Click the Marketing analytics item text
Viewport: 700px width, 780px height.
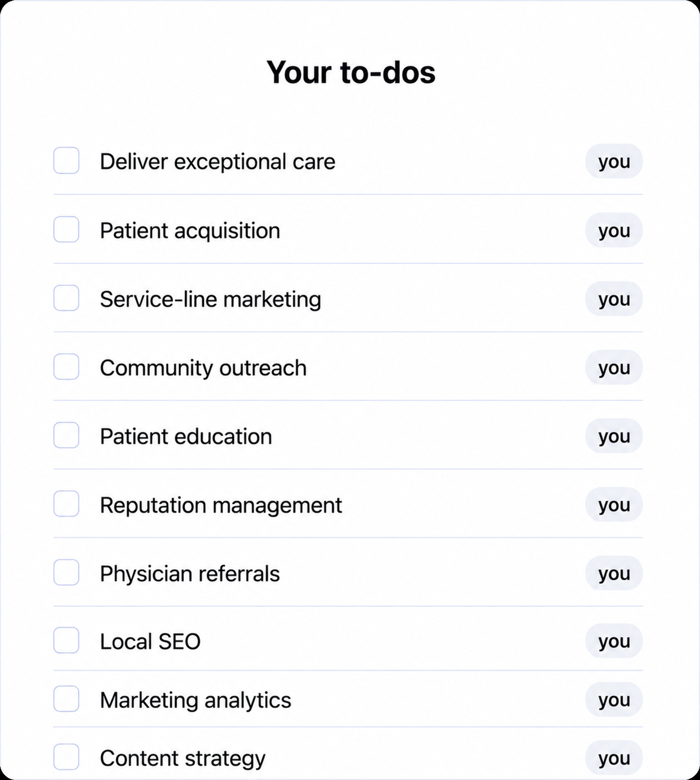[196, 700]
